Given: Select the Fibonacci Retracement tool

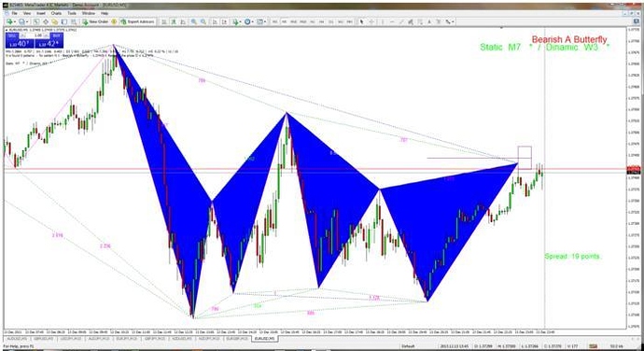Looking at the screenshot, I should 421,21.
